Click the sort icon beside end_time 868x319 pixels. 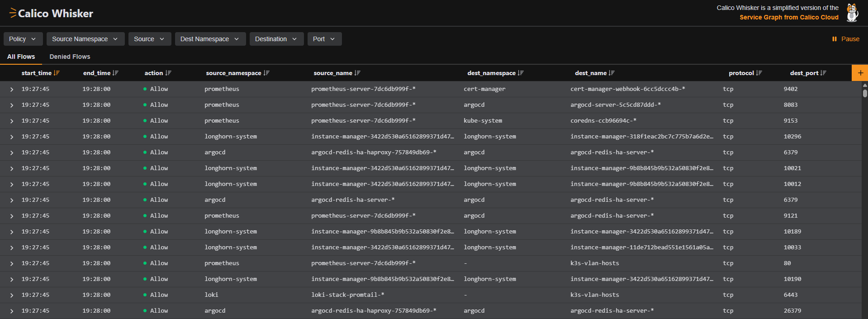pos(115,73)
